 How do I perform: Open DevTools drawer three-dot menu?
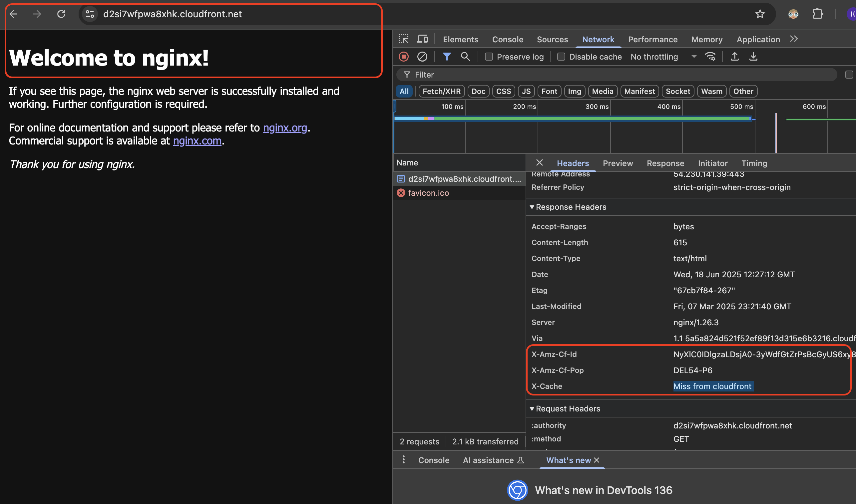[403, 459]
